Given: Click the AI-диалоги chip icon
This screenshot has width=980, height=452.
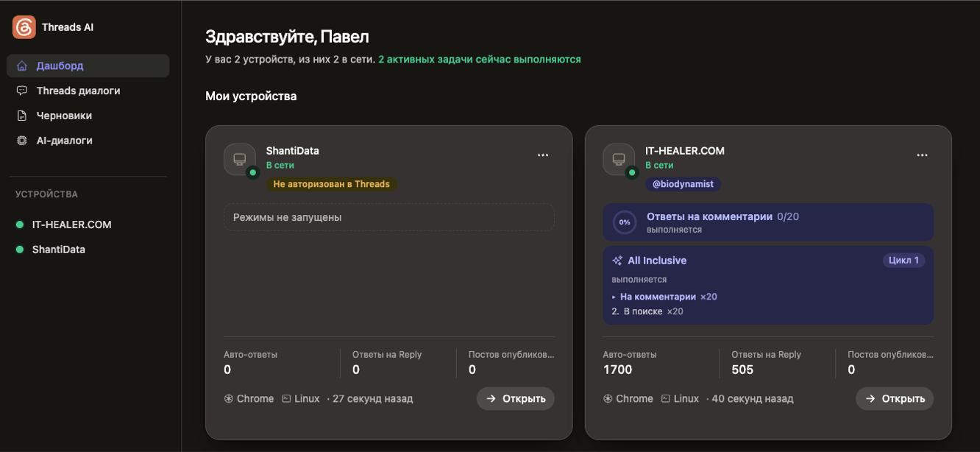Looking at the screenshot, I should (x=22, y=141).
